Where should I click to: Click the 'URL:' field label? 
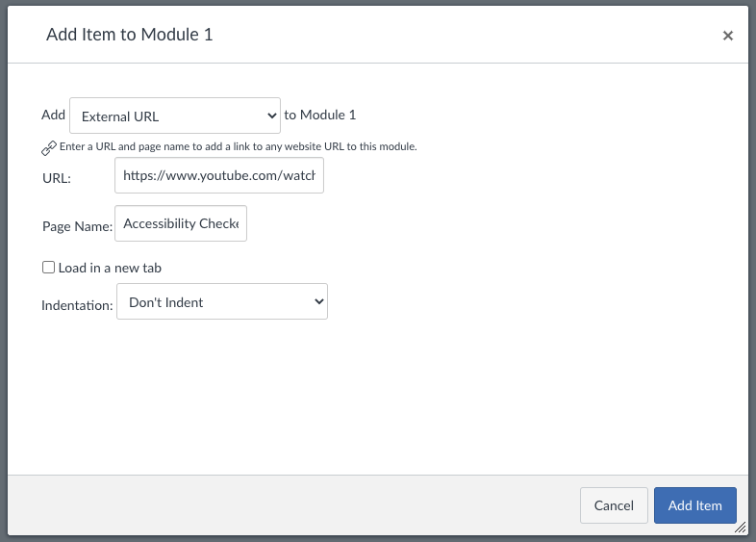pyautogui.click(x=57, y=178)
